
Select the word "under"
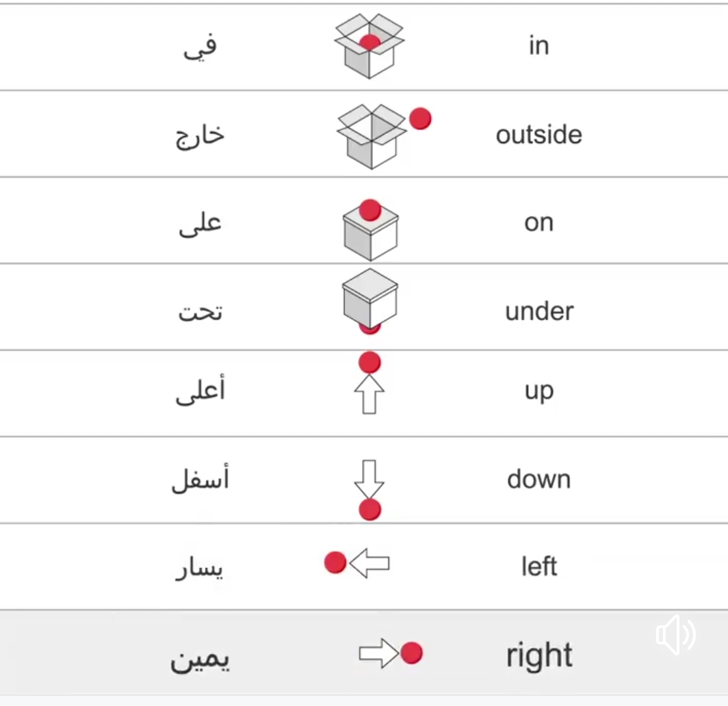click(x=539, y=311)
